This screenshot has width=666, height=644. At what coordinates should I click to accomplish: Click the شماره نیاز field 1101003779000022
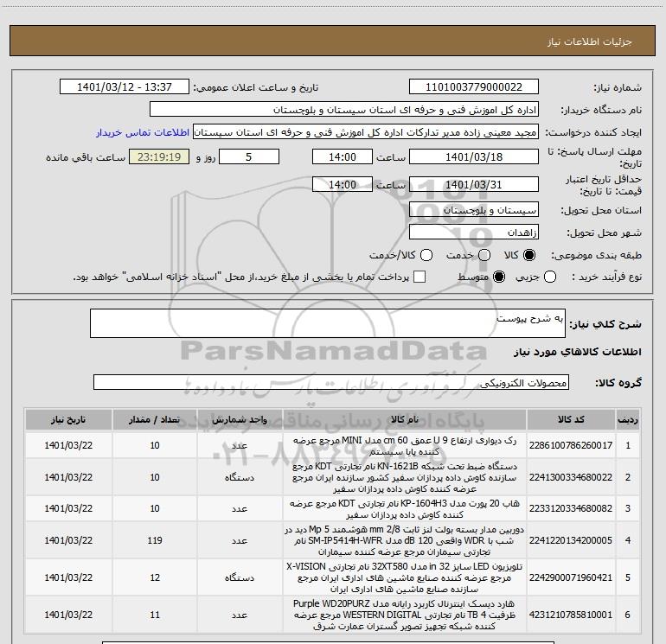click(474, 87)
